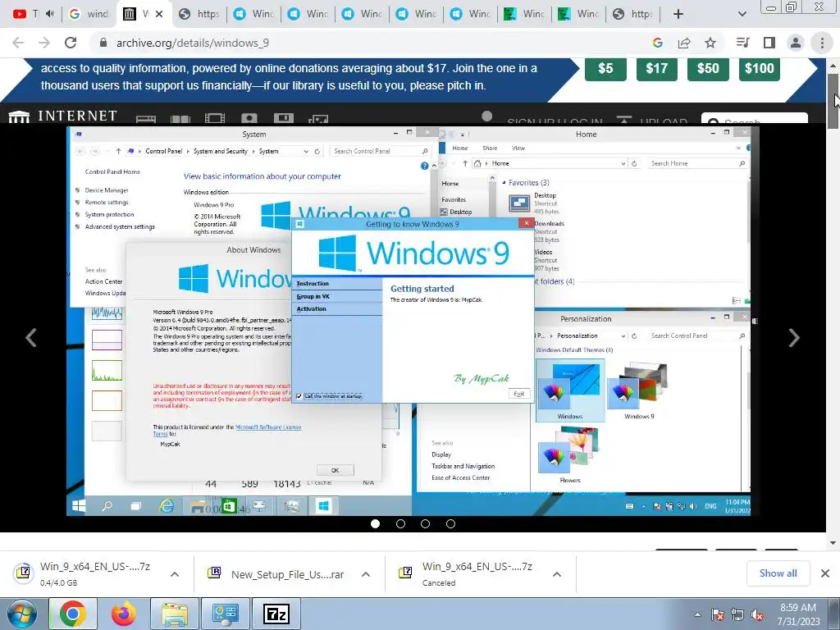Open the Chrome side panel
Viewport: 840px width, 630px height.
click(x=769, y=43)
